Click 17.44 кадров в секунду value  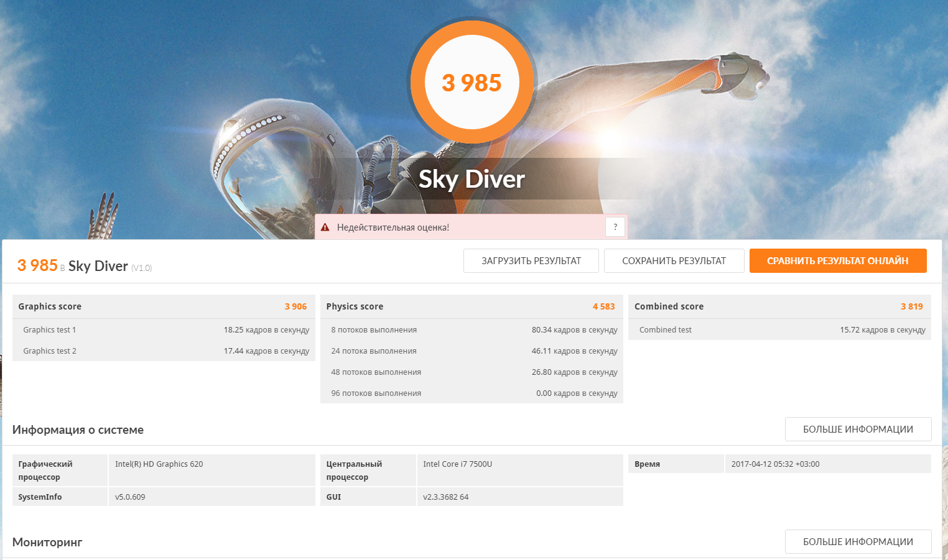tap(266, 351)
